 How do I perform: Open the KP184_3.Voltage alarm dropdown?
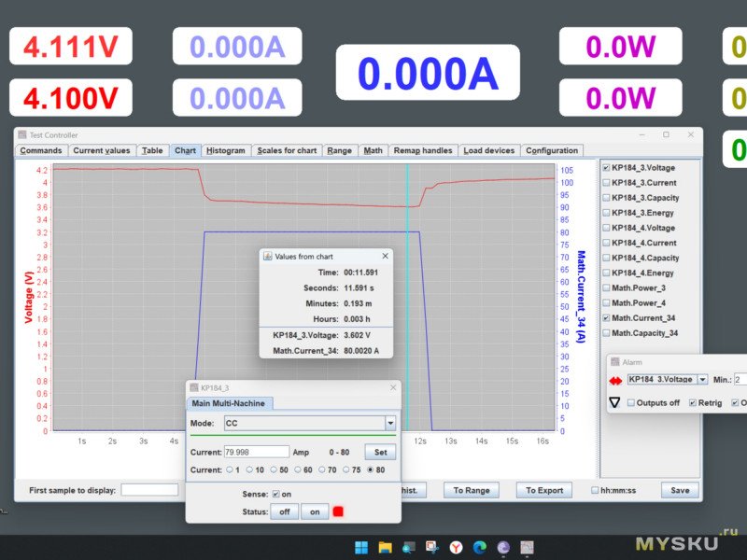pos(702,380)
